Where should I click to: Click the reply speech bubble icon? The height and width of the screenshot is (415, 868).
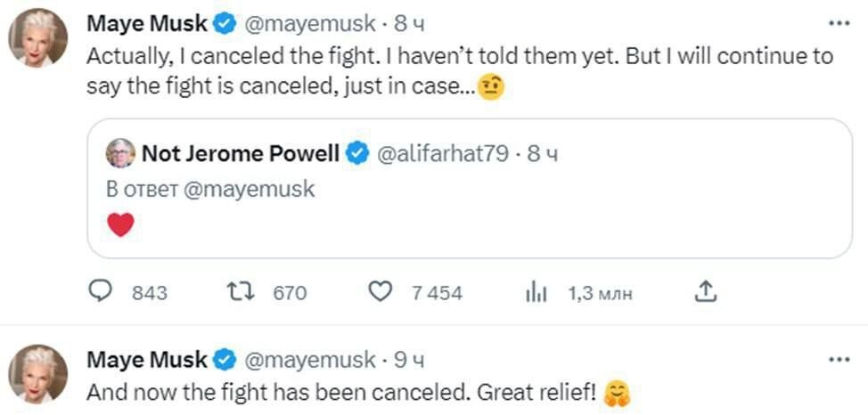coord(102,292)
